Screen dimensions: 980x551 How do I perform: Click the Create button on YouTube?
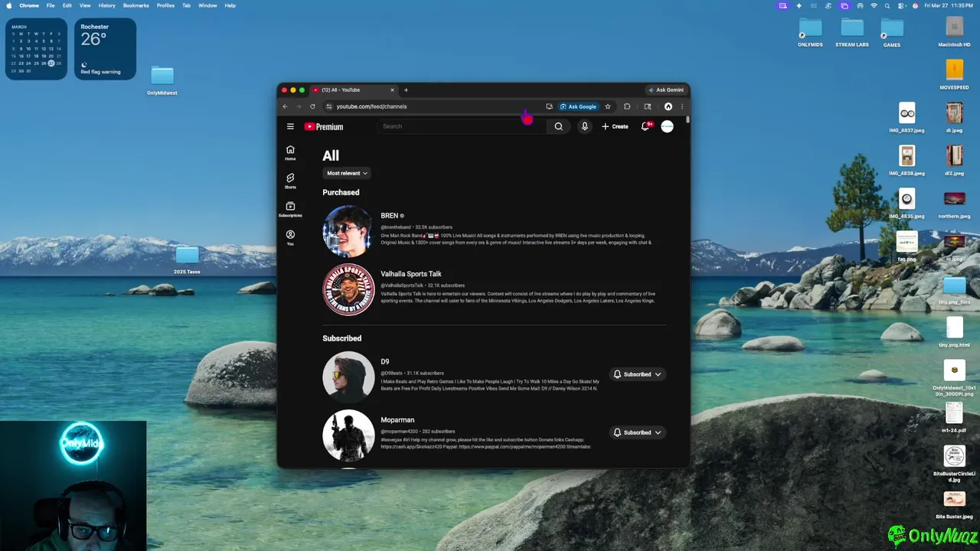coord(615,126)
